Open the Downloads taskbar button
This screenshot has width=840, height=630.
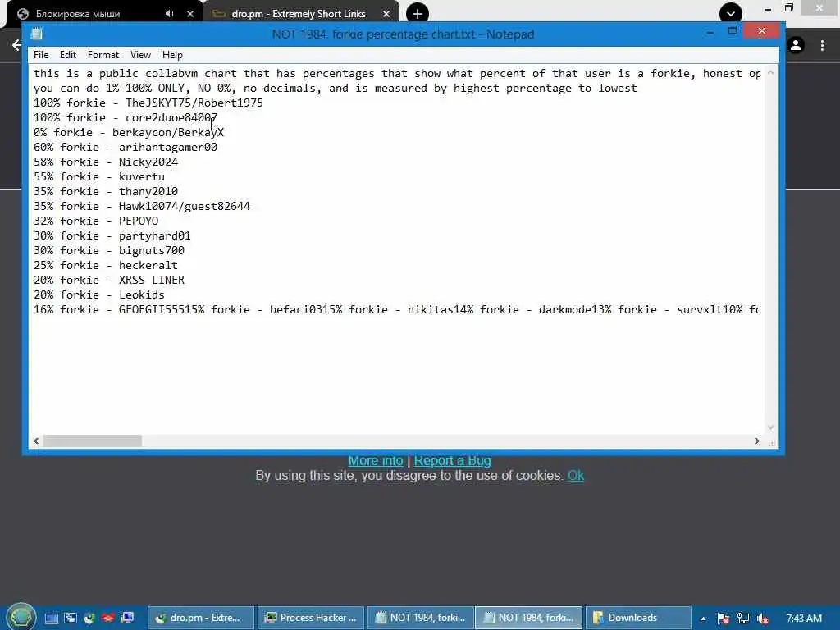[x=638, y=618]
